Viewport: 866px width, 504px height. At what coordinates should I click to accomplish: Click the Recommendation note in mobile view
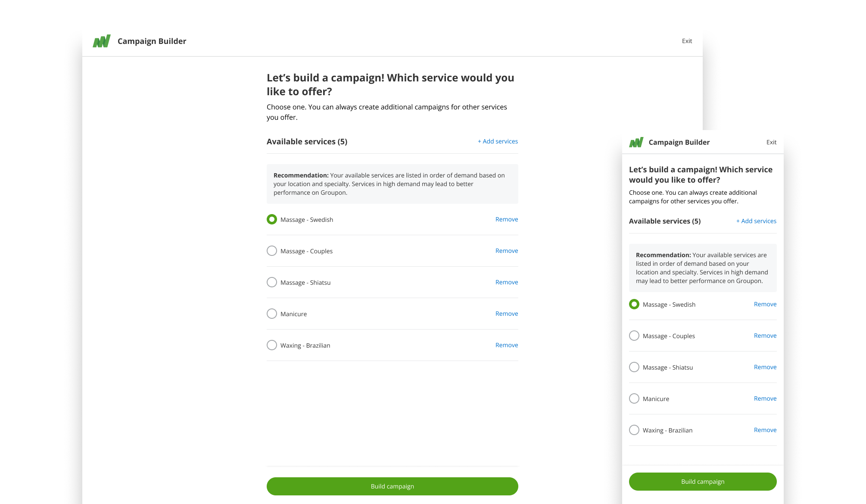[x=703, y=268]
